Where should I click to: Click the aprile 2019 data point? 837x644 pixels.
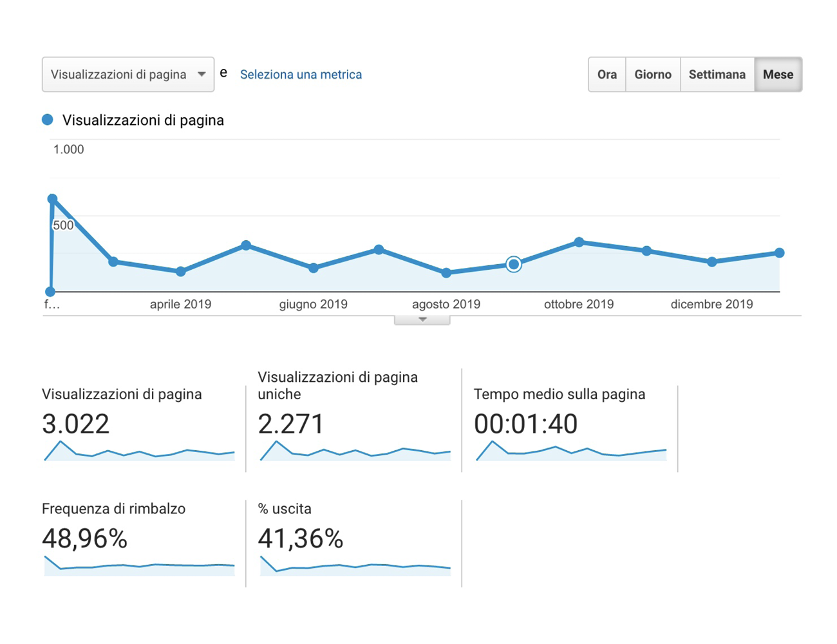point(180,272)
